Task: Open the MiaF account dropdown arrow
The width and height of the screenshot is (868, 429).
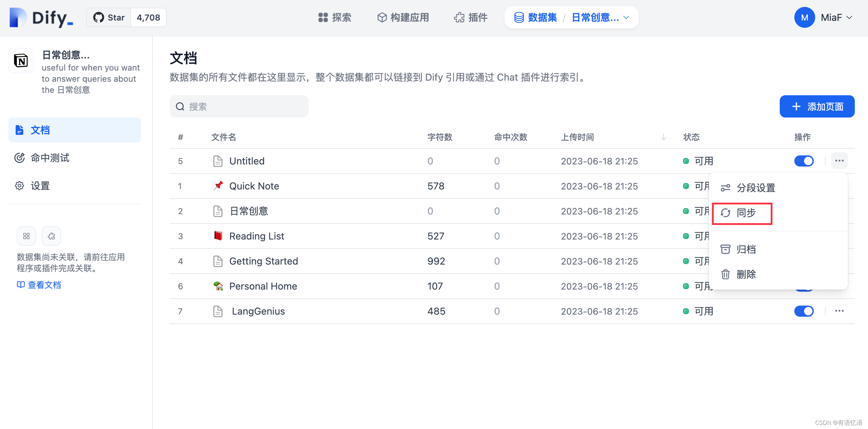Action: coord(849,17)
